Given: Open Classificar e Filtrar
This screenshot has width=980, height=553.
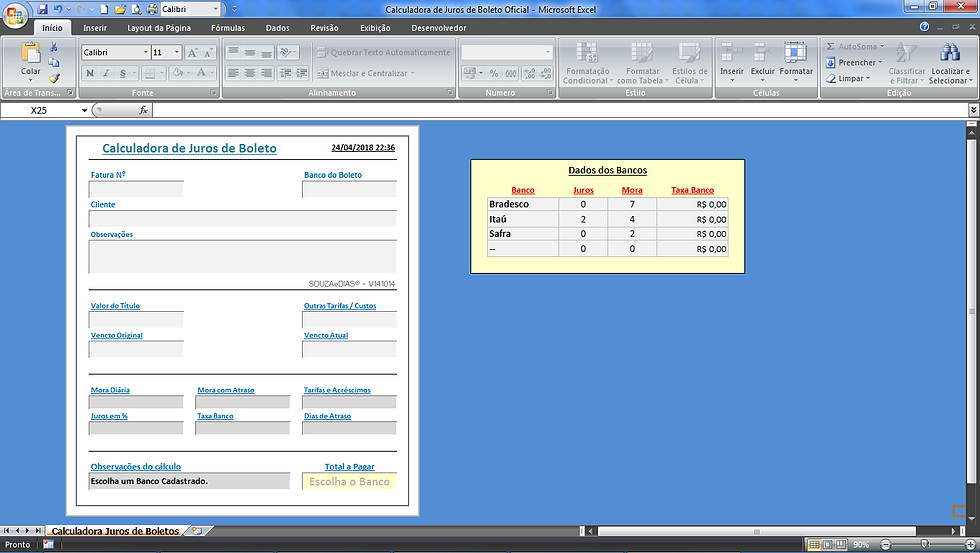Looking at the screenshot, I should [x=906, y=63].
